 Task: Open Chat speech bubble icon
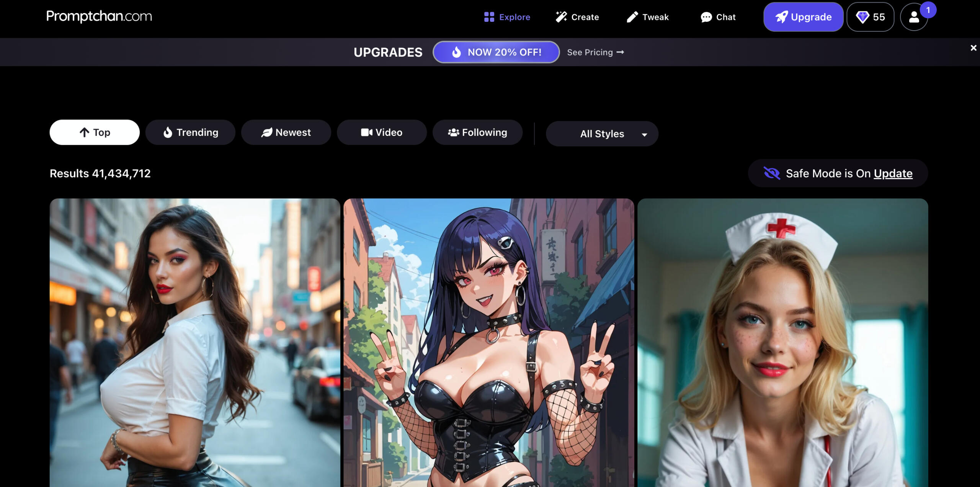[706, 17]
